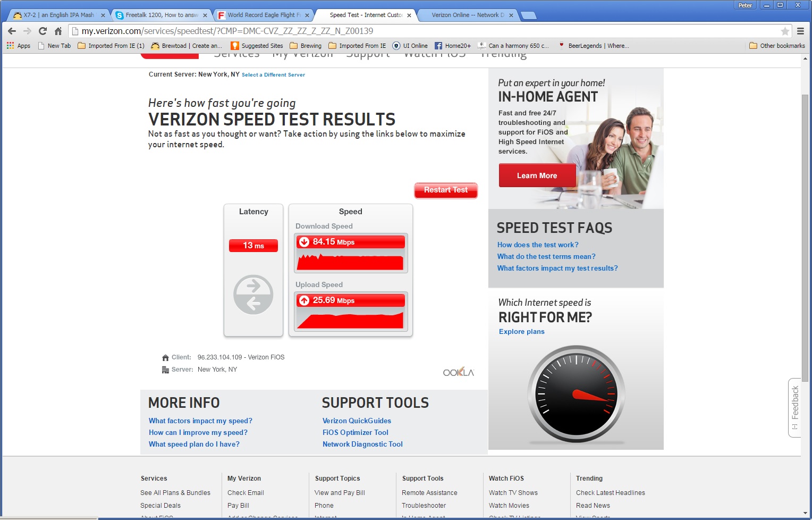Click the Learn More button
Screen dimensions: 812x520
point(537,175)
